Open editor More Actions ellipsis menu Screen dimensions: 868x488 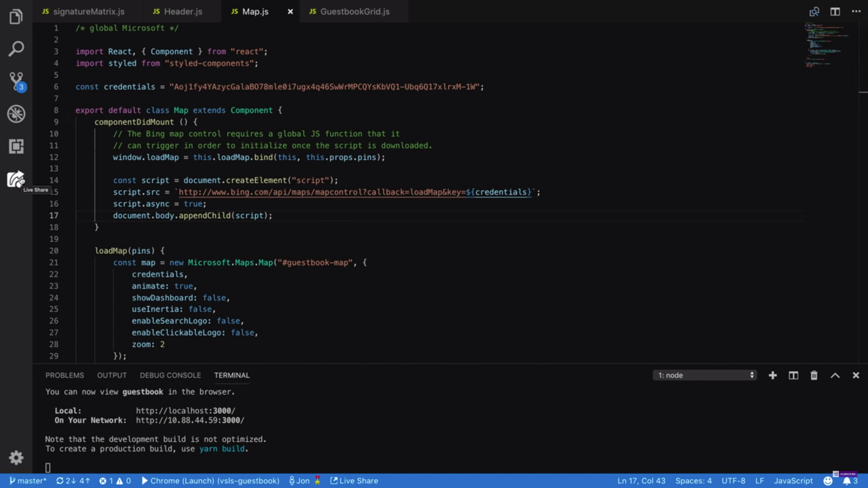pyautogui.click(x=856, y=12)
